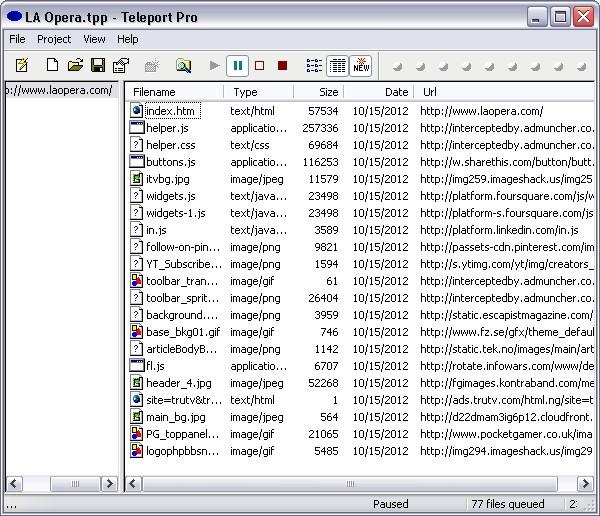600x516 pixels.
Task: Open the View menu
Action: (x=94, y=39)
